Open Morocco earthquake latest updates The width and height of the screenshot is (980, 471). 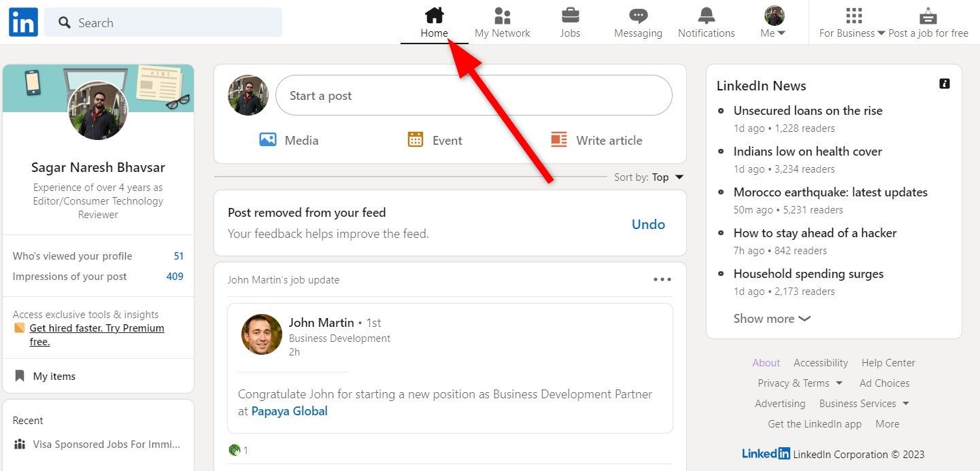point(830,192)
